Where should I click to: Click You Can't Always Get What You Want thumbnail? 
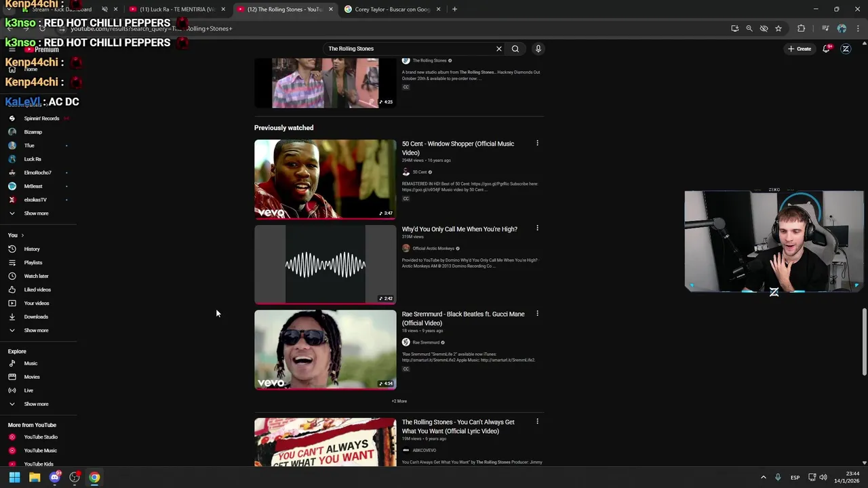tap(325, 443)
